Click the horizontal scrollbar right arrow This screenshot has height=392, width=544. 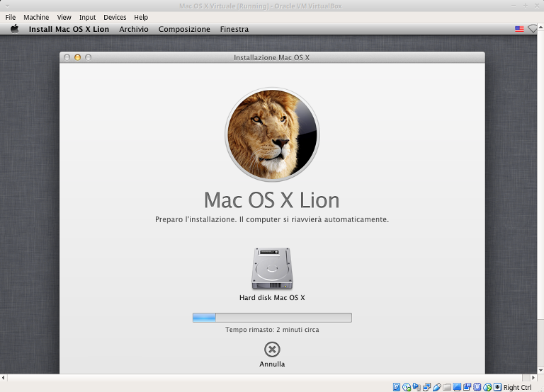(533, 377)
